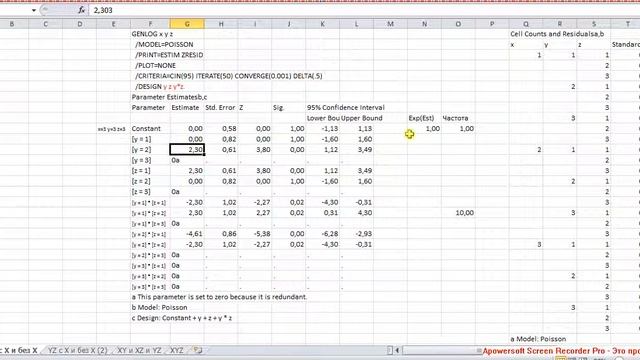Click the 'Exp(Est)' heading cell
The width and height of the screenshot is (640, 360).
[421, 118]
